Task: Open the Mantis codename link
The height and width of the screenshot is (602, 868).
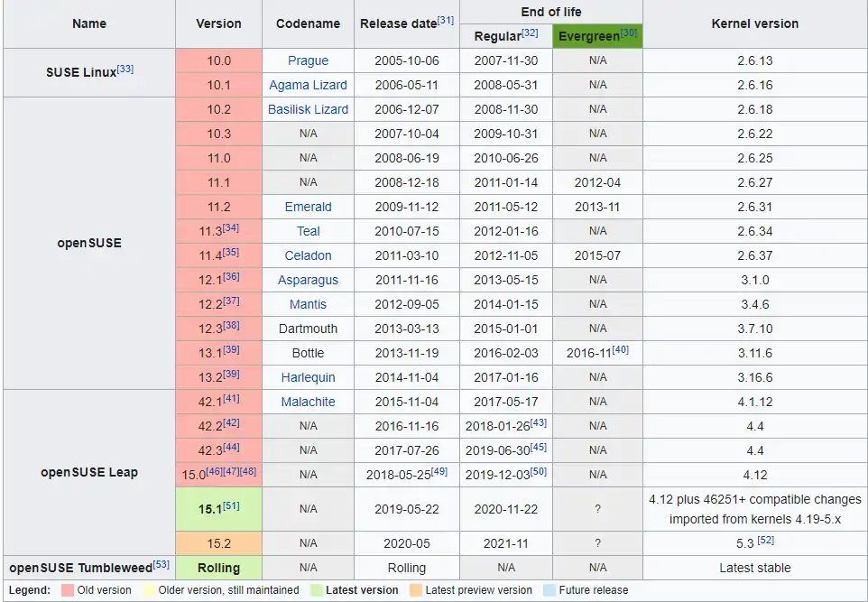Action: (x=308, y=304)
